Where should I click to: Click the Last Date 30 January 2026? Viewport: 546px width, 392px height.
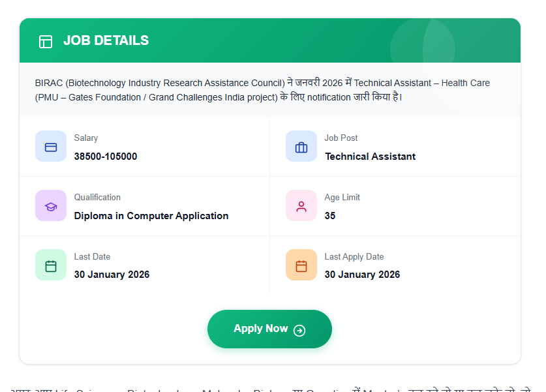(x=112, y=275)
